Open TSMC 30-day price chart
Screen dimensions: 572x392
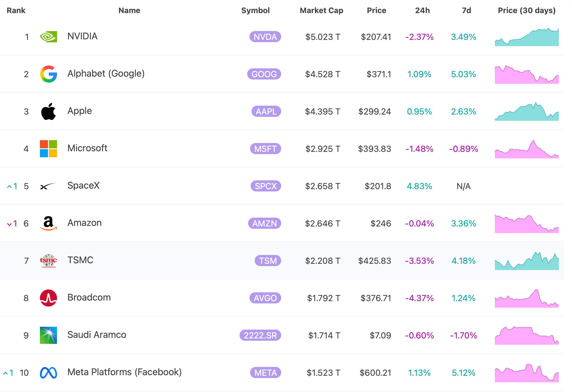point(527,261)
